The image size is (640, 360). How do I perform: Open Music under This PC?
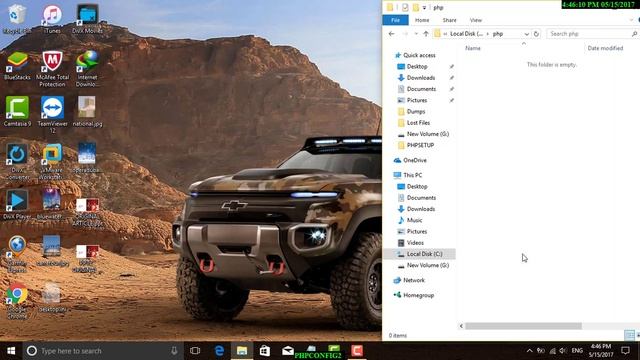coord(414,220)
